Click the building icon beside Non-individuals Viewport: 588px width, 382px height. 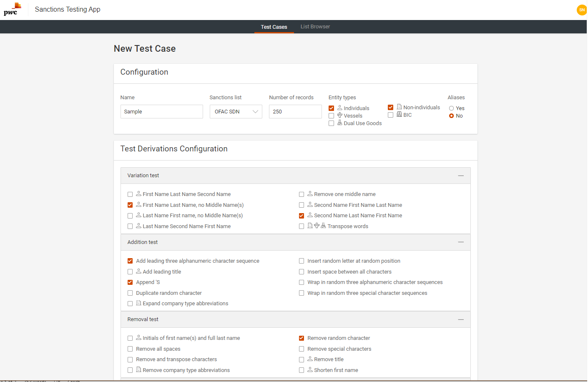399,107
